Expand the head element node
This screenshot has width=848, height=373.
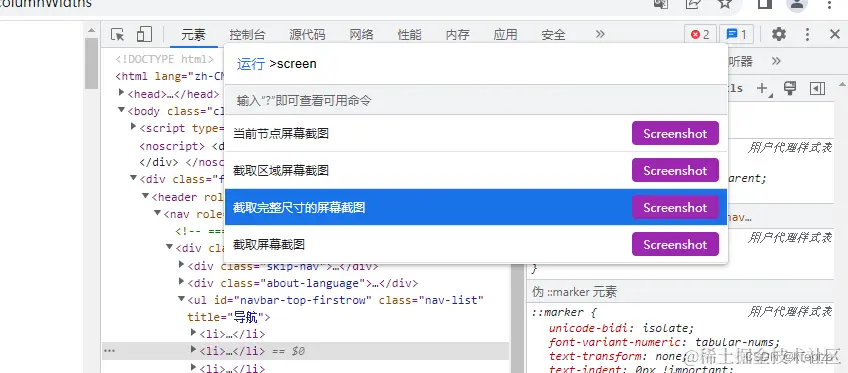pyautogui.click(x=121, y=93)
